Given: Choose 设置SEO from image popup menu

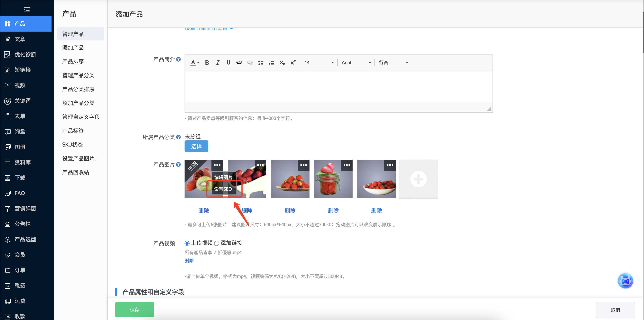Looking at the screenshot, I should pos(223,189).
